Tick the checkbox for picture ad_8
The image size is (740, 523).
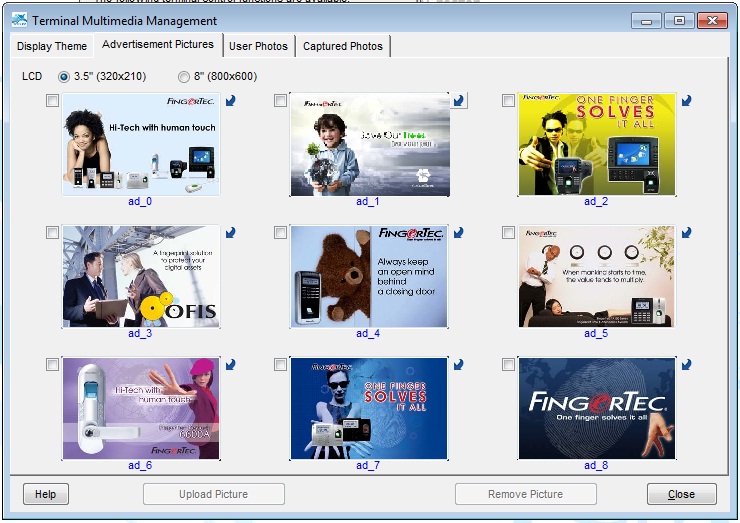click(508, 365)
